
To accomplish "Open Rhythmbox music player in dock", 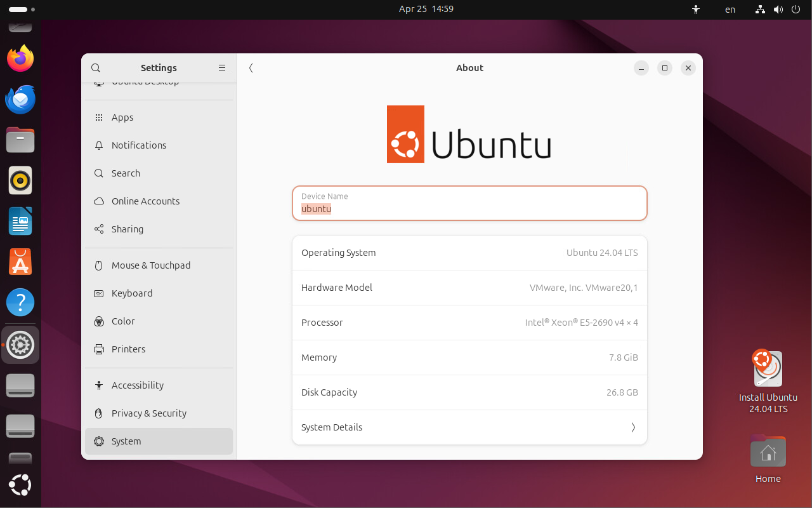I will (20, 181).
